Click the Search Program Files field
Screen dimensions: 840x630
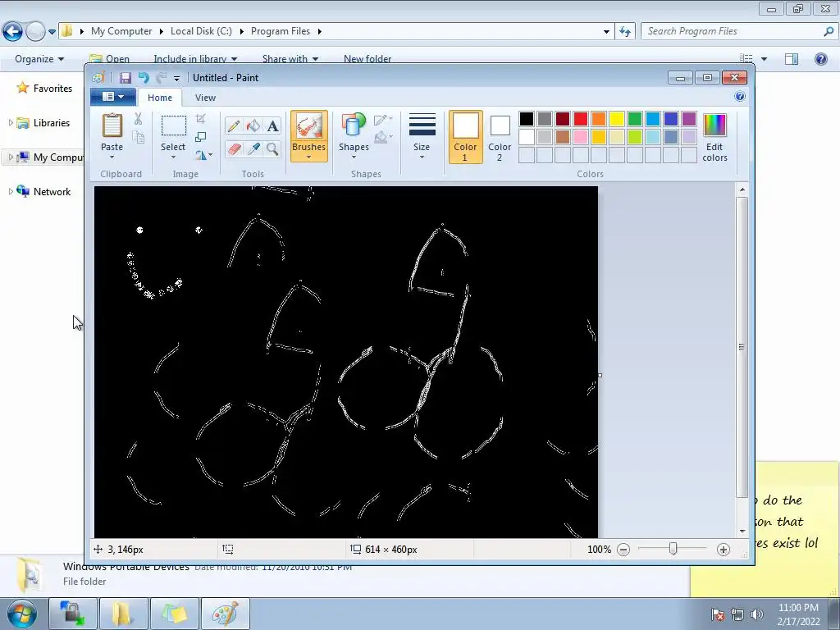tap(739, 31)
